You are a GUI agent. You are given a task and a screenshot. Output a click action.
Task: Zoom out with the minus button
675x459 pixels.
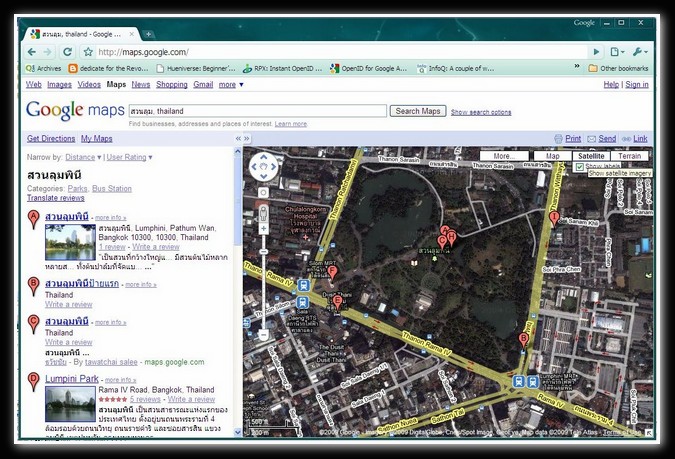(x=263, y=334)
